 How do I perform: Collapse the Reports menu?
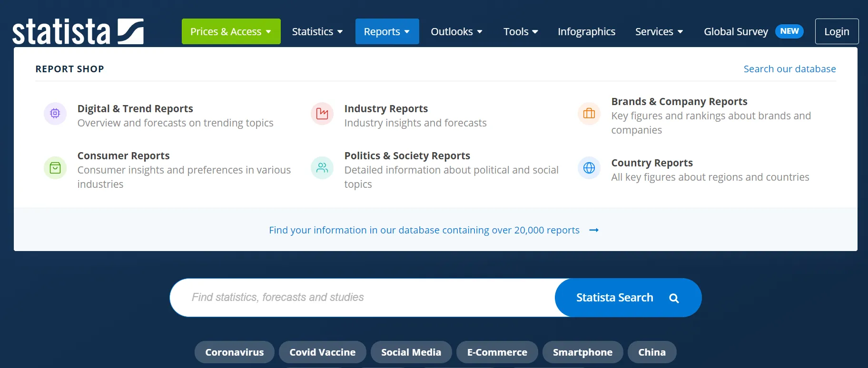coord(387,31)
